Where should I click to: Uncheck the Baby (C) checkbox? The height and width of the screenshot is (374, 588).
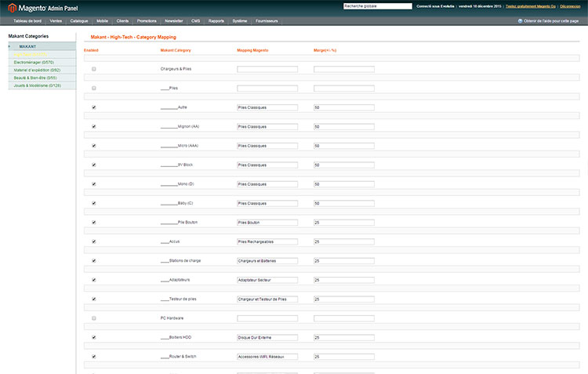94,203
